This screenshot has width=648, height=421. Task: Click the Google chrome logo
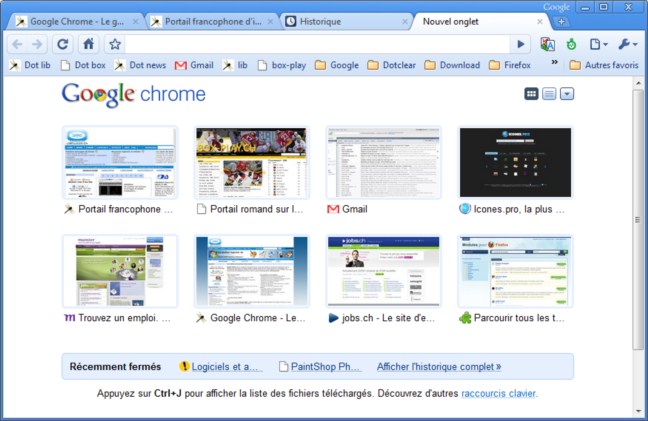(133, 95)
